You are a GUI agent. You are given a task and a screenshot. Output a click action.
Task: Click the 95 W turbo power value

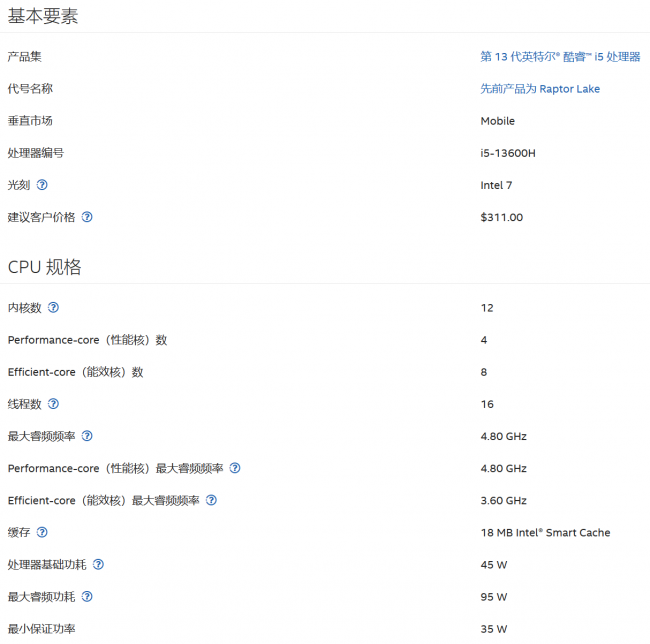(494, 597)
